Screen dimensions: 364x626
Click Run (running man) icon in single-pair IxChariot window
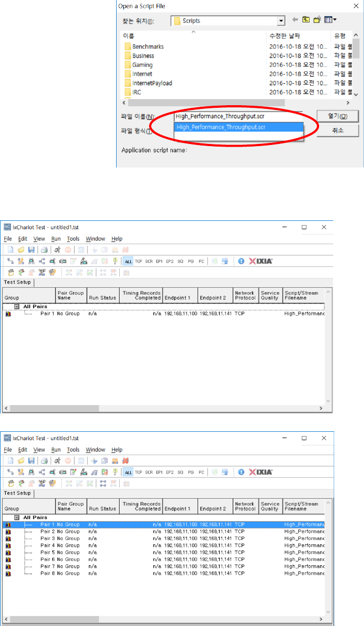(x=58, y=250)
